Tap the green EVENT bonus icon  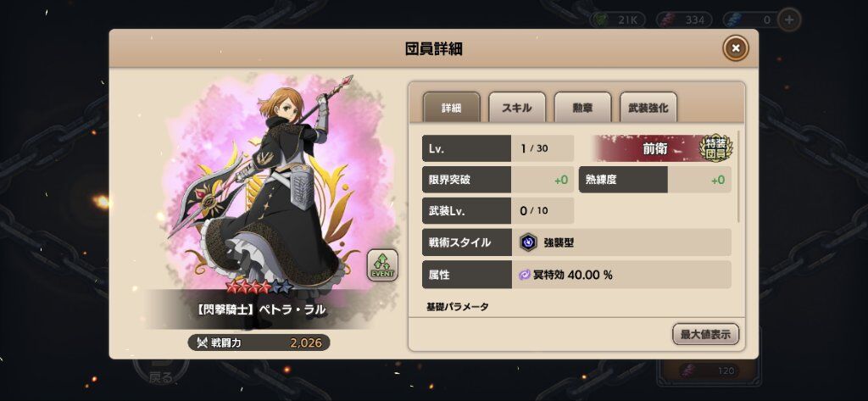pos(382,265)
